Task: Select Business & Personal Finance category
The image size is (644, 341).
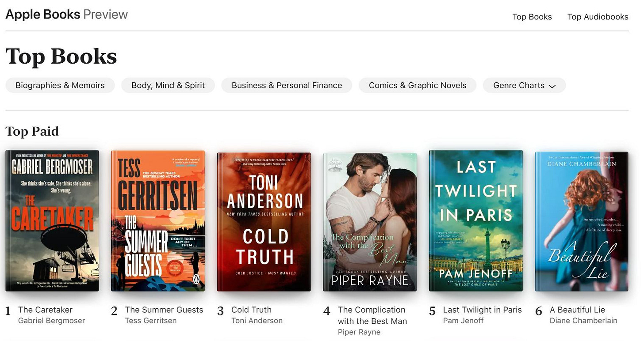Action: coord(287,85)
